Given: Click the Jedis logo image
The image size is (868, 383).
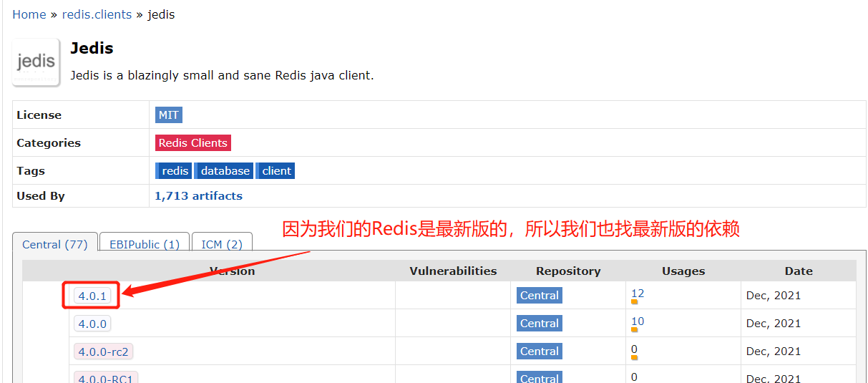Looking at the screenshot, I should [x=36, y=62].
